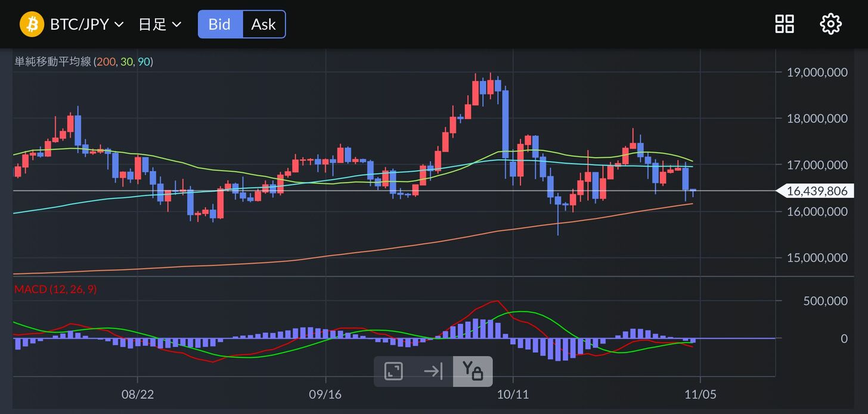The height and width of the screenshot is (414, 868).
Task: Select the 09/16 date marker
Action: 326,394
